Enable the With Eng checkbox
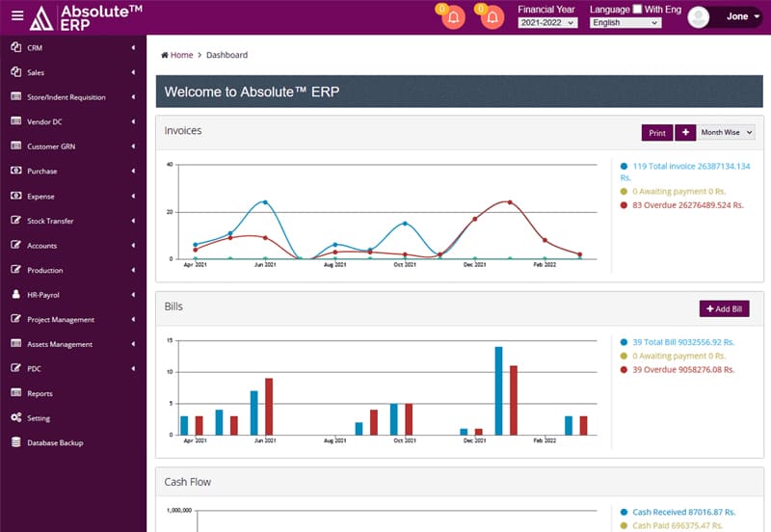The width and height of the screenshot is (771, 532). (637, 9)
